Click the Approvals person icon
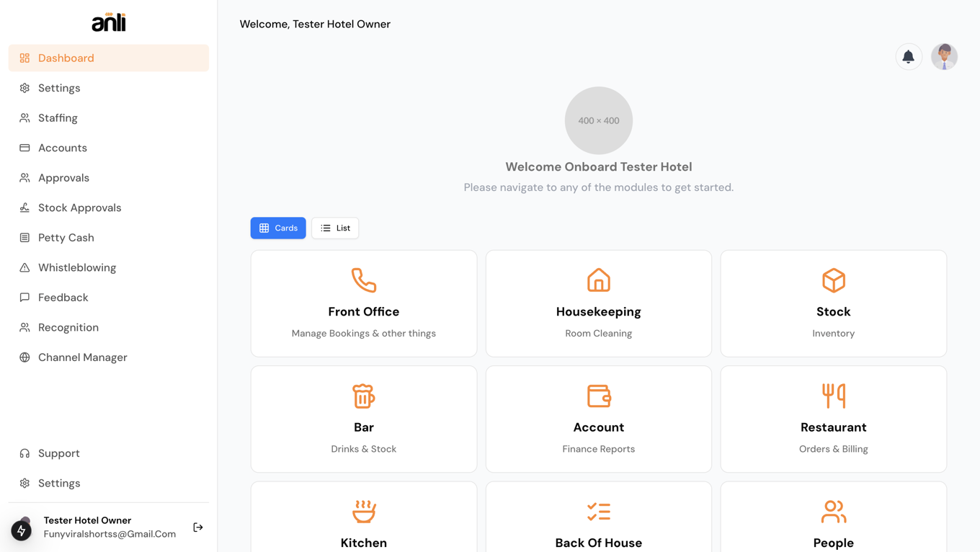Viewport: 980px width, 552px height. [24, 178]
